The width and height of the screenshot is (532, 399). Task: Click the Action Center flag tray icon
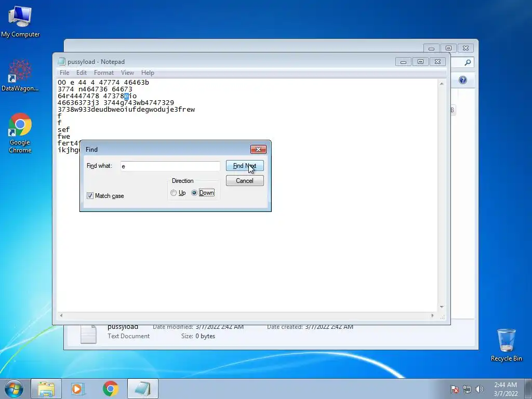pos(454,389)
